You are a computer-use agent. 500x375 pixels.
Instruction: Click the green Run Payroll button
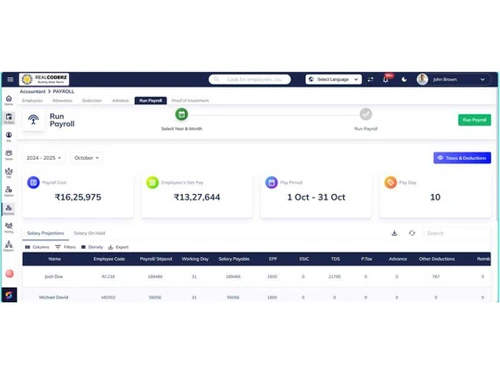pos(474,120)
